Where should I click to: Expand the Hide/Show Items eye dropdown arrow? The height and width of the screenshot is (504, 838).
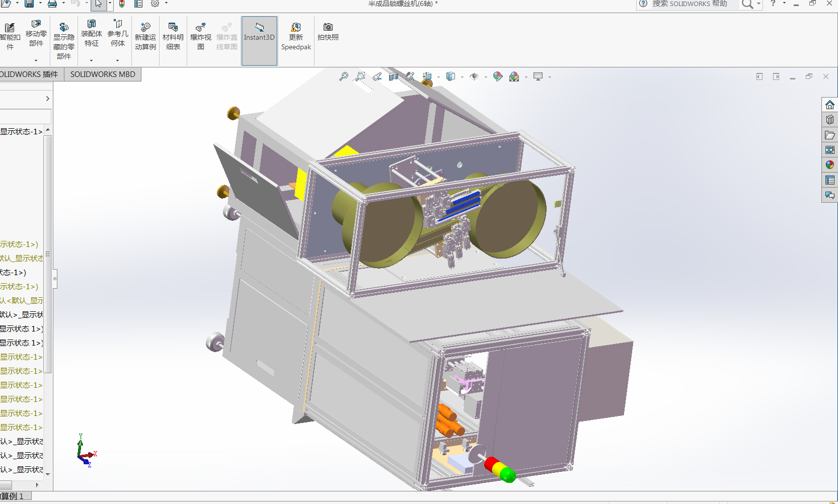click(x=486, y=77)
